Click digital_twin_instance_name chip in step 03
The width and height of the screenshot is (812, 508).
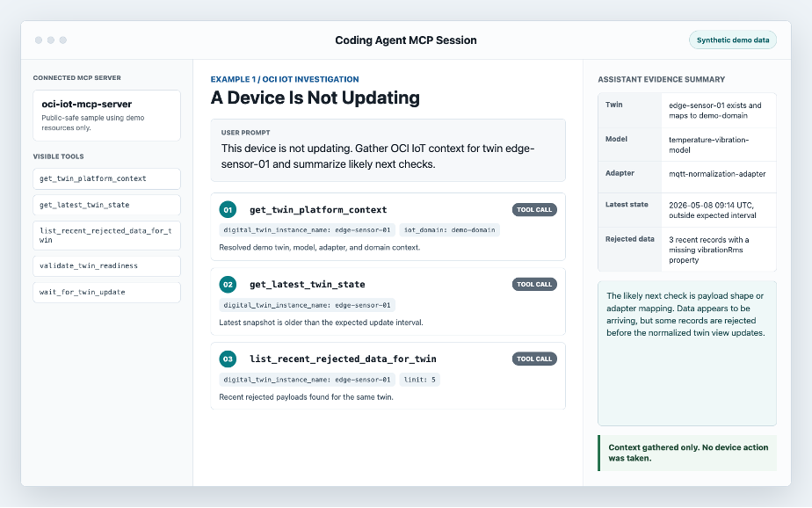pos(307,380)
